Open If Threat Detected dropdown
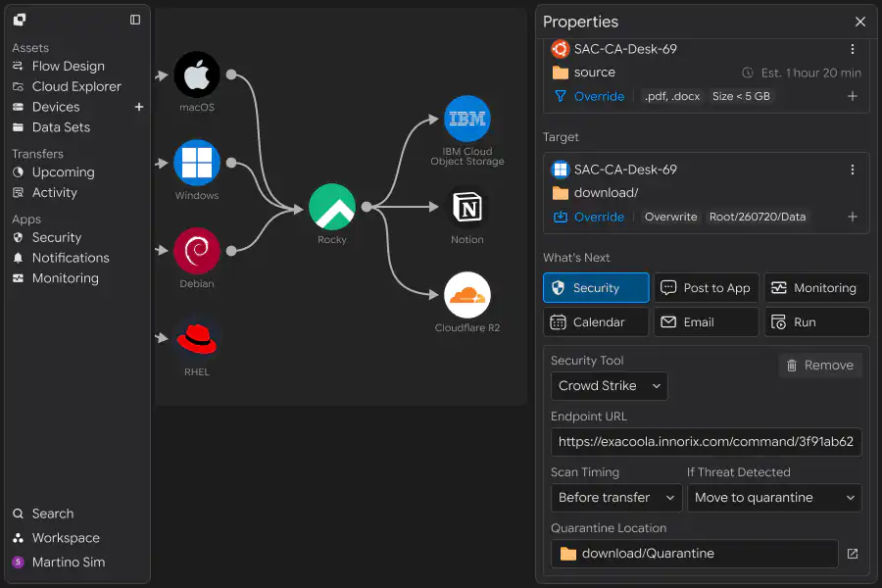882x588 pixels. (774, 498)
